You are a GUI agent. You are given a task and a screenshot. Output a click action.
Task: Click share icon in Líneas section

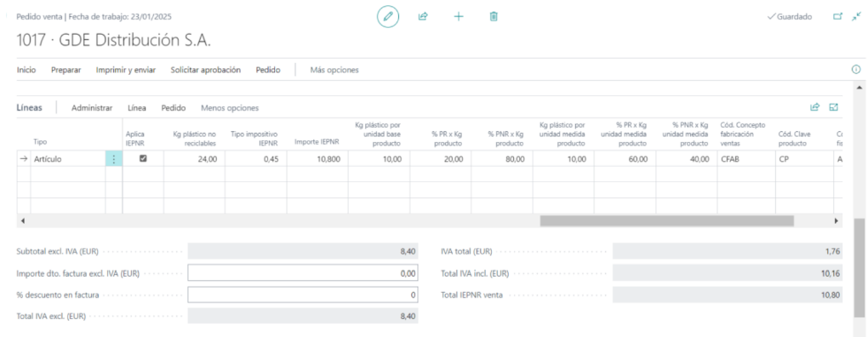814,107
